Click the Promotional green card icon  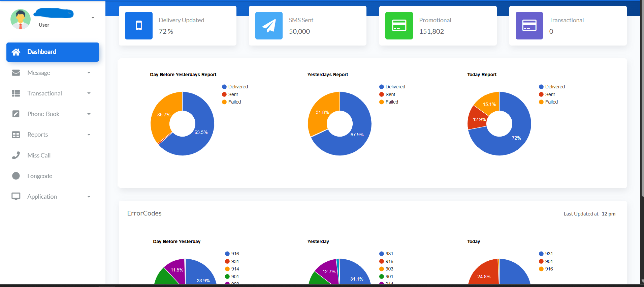(399, 26)
